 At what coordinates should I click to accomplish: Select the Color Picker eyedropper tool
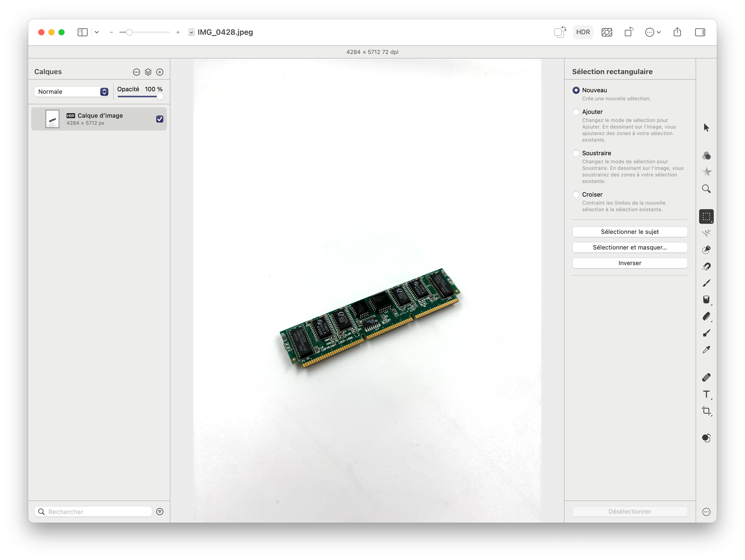[x=706, y=350]
